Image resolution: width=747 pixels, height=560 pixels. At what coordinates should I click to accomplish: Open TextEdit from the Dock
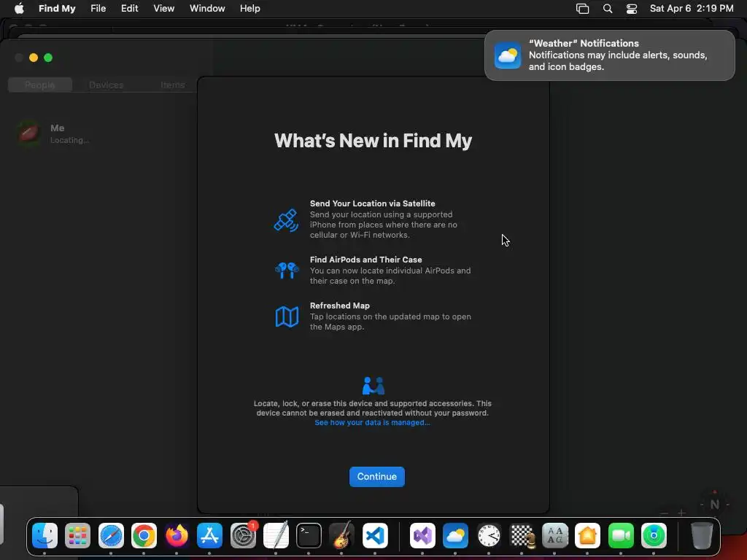coord(276,536)
